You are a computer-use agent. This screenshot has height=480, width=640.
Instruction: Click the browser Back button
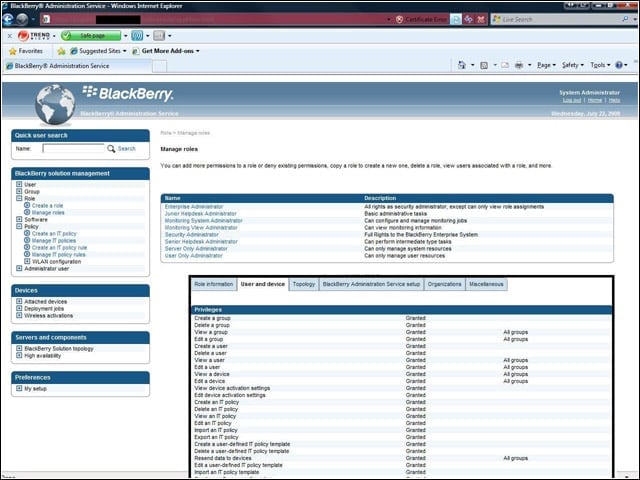(x=8, y=19)
